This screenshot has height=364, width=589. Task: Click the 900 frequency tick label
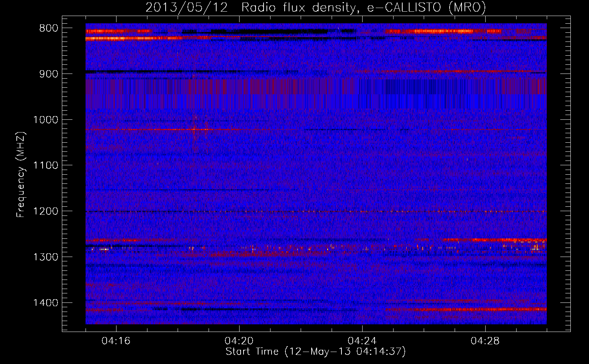coord(48,74)
